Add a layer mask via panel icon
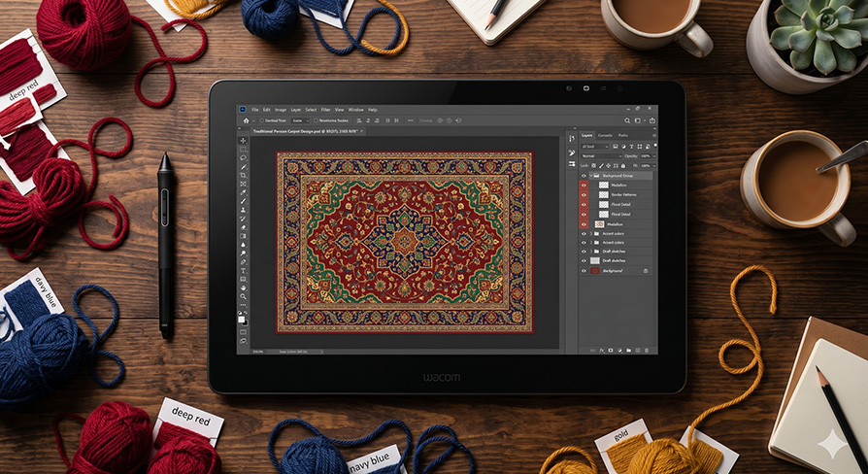This screenshot has width=868, height=474. tap(611, 350)
